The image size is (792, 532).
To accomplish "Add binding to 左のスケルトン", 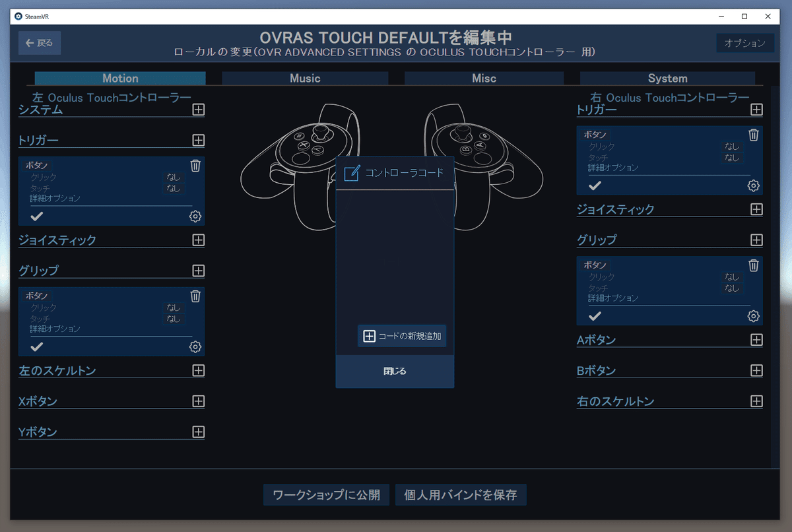I will tap(198, 370).
